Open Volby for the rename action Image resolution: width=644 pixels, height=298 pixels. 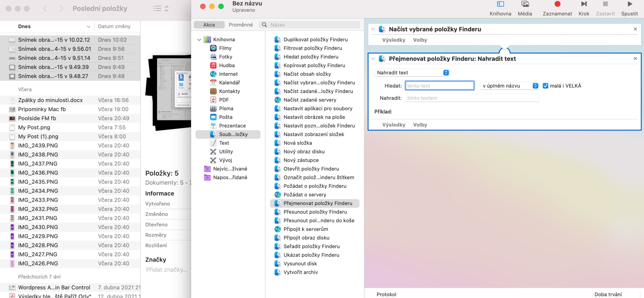pyautogui.click(x=420, y=124)
